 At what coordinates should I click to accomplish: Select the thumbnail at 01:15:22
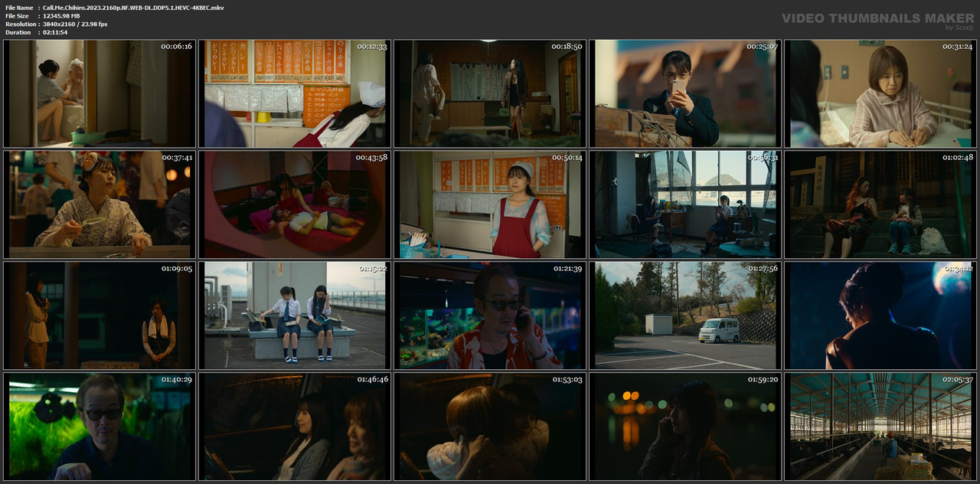point(295,316)
